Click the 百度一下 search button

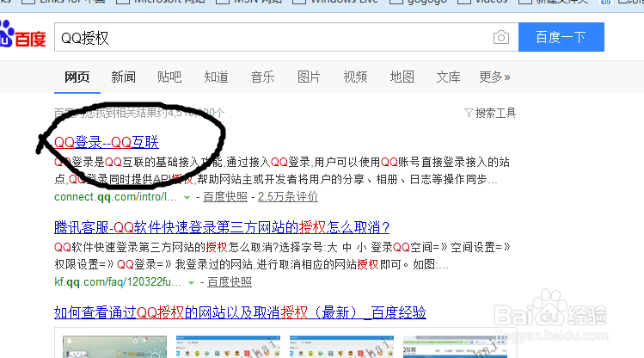(x=561, y=37)
